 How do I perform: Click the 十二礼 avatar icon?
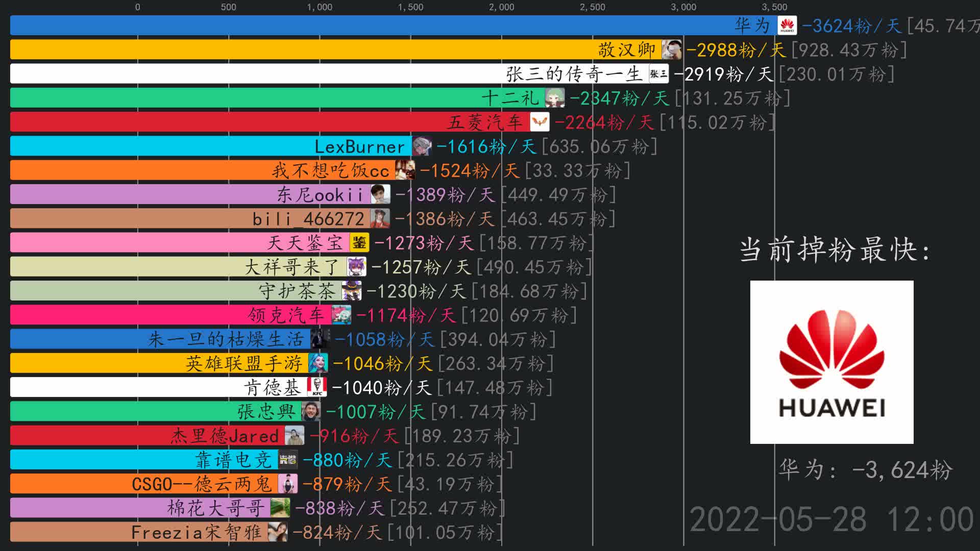[555, 98]
